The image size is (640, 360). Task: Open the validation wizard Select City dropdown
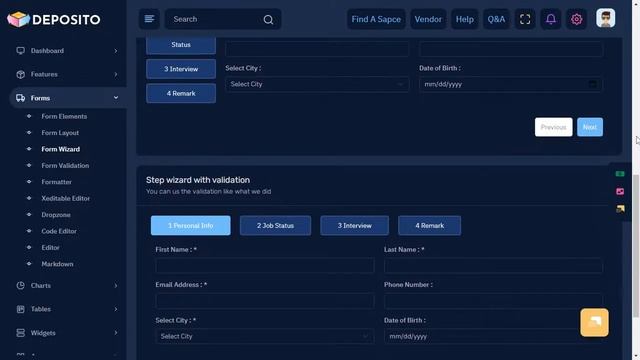coord(264,336)
